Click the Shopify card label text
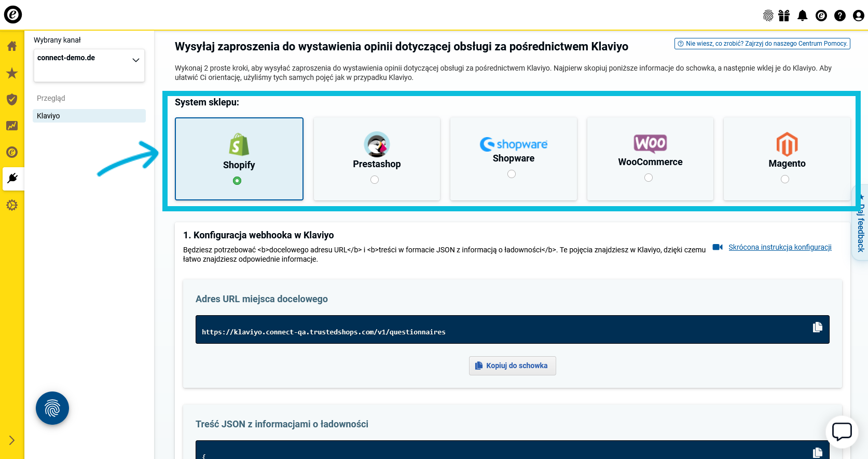The width and height of the screenshot is (868, 459). 239,165
